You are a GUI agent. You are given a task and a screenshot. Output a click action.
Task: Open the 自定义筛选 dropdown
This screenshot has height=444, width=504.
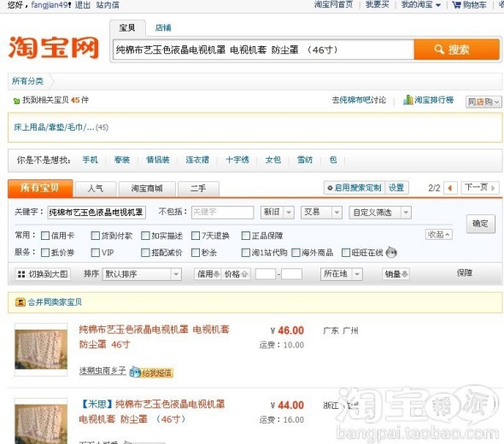(380, 213)
